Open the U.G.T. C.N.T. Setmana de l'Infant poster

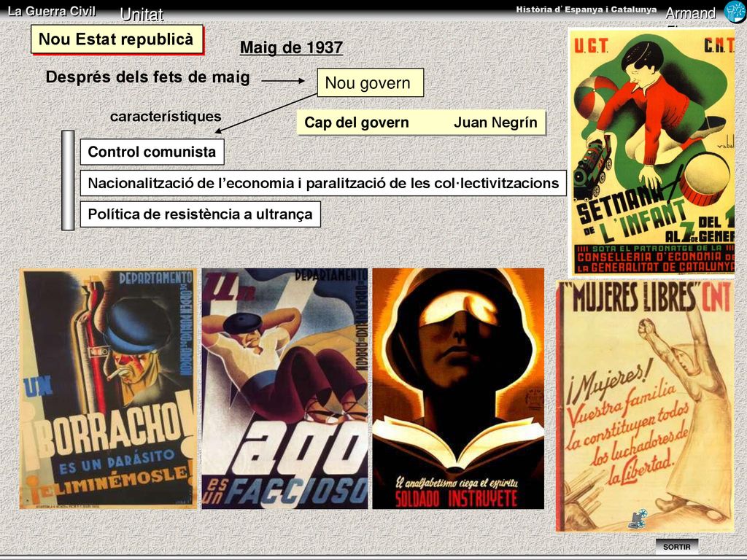(x=651, y=152)
